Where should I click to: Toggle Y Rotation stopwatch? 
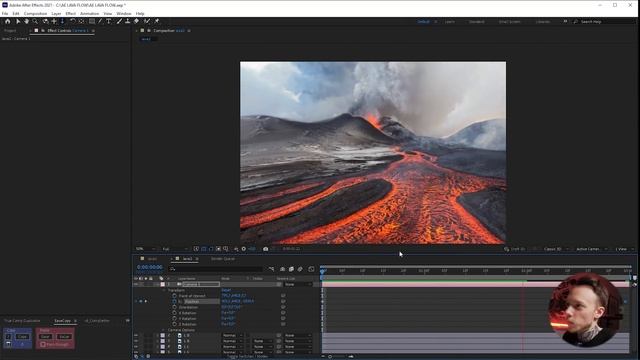(x=175, y=318)
